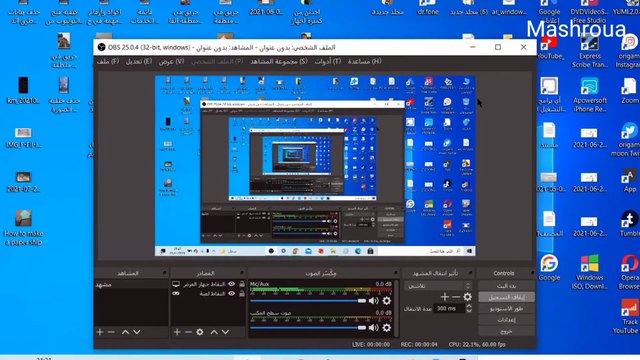The image size is (640, 360).
Task: Remove the selected source with the minus icon
Action: [x=188, y=332]
